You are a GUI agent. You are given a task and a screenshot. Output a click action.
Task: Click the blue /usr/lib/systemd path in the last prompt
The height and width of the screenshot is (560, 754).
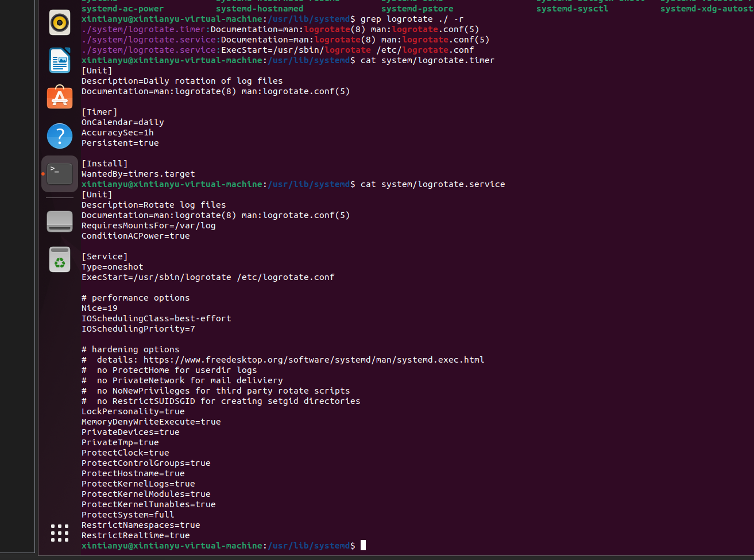tap(309, 546)
